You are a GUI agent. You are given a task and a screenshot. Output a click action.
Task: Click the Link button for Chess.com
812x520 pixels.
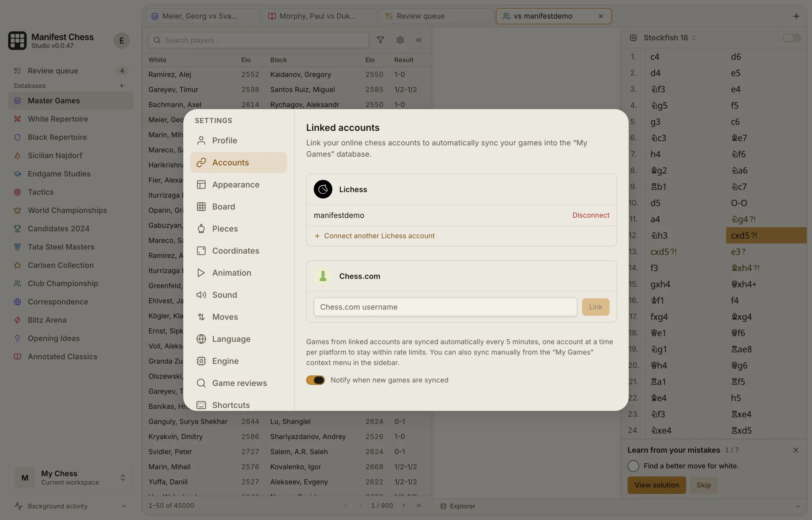tap(595, 307)
